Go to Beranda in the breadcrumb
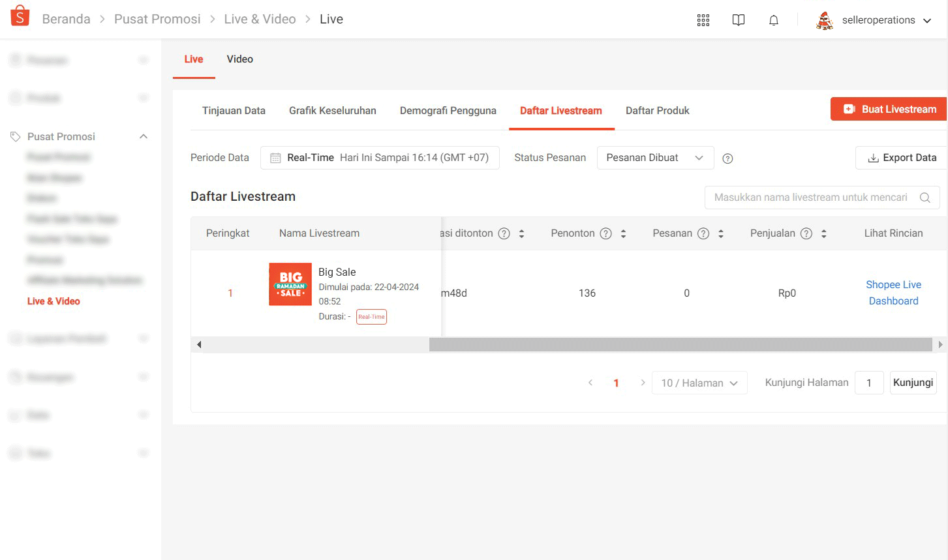The height and width of the screenshot is (560, 948). pyautogui.click(x=67, y=20)
